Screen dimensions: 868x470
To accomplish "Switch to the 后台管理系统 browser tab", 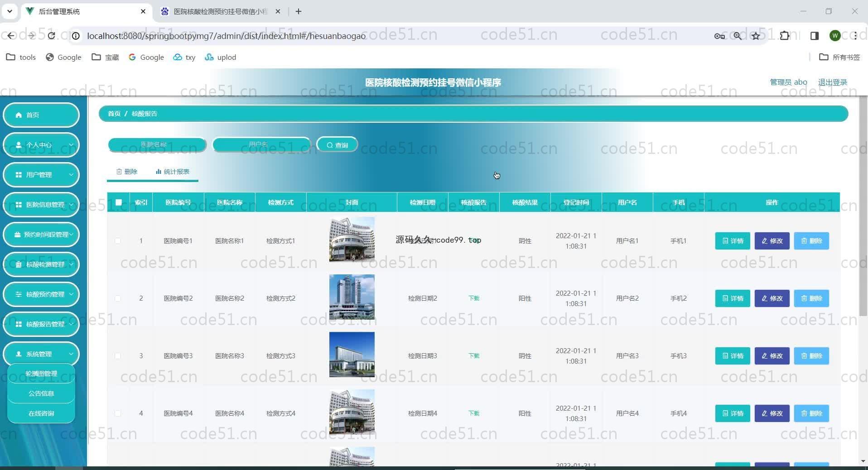I will [x=86, y=11].
